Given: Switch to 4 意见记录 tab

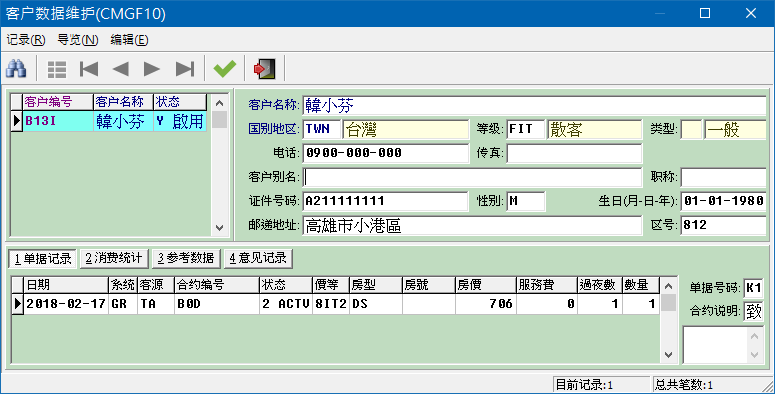Looking at the screenshot, I should 258,258.
